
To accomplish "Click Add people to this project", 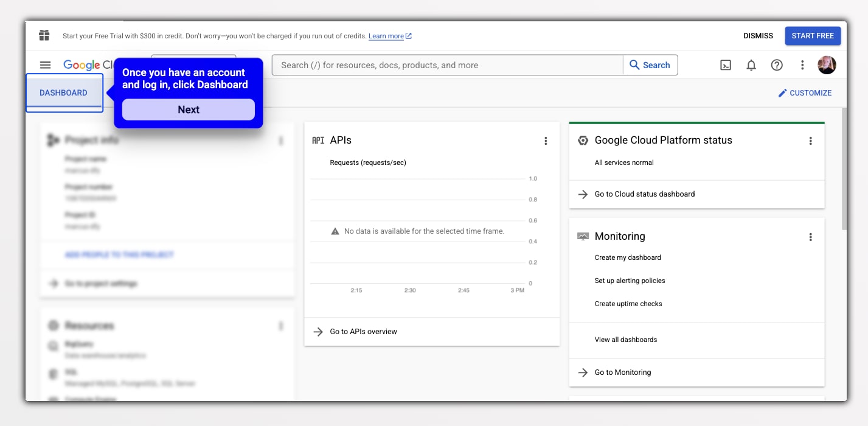I will 119,255.
